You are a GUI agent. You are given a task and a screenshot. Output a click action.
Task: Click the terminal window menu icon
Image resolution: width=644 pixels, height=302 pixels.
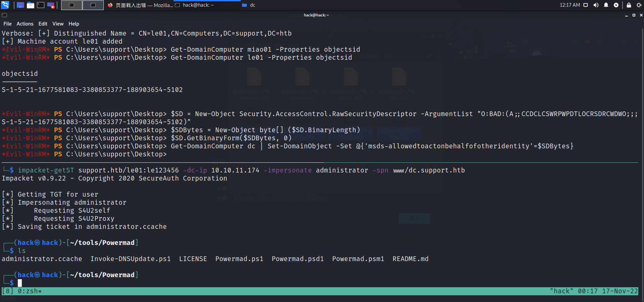pos(4,15)
